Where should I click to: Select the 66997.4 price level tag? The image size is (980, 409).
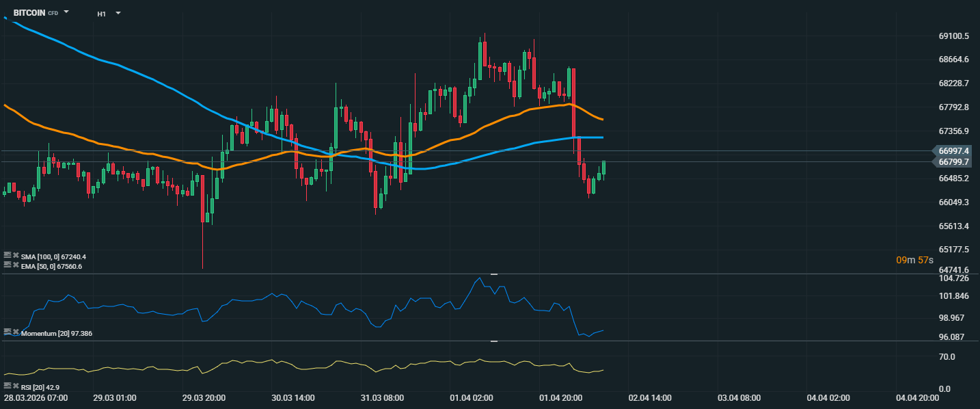coord(954,150)
